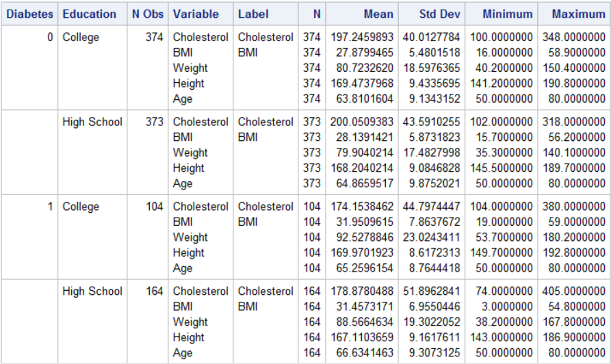
Task: Click std dev value 17.4827998
Action: [x=431, y=153]
